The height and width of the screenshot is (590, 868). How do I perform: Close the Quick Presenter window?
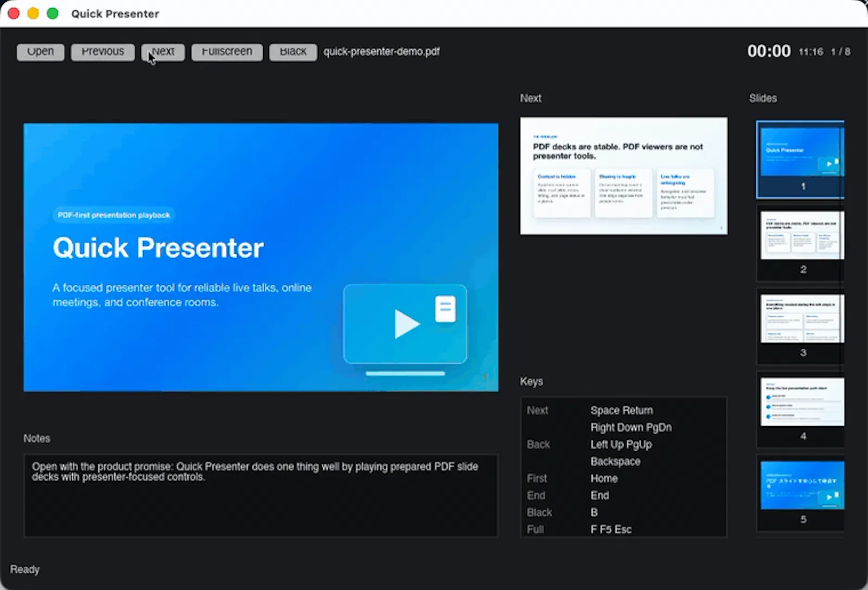tap(14, 13)
